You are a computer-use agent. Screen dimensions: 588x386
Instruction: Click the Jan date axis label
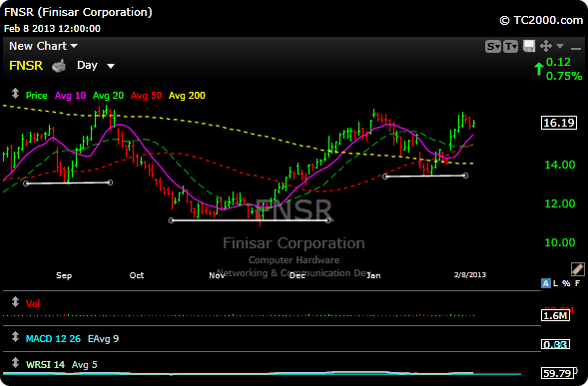(x=373, y=275)
